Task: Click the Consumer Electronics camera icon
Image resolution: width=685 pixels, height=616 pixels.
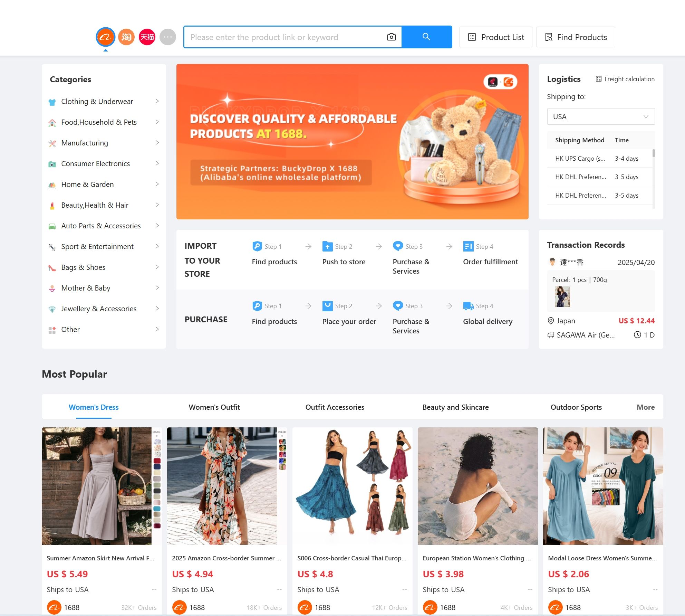Action: point(52,164)
